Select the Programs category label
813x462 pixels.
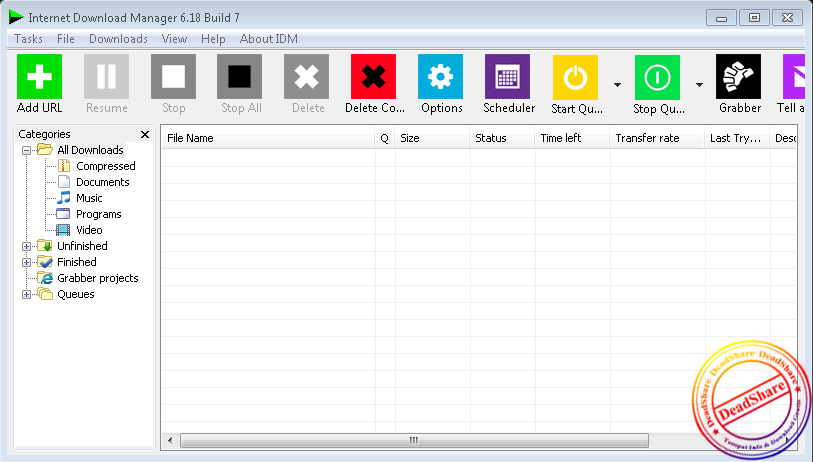(99, 214)
